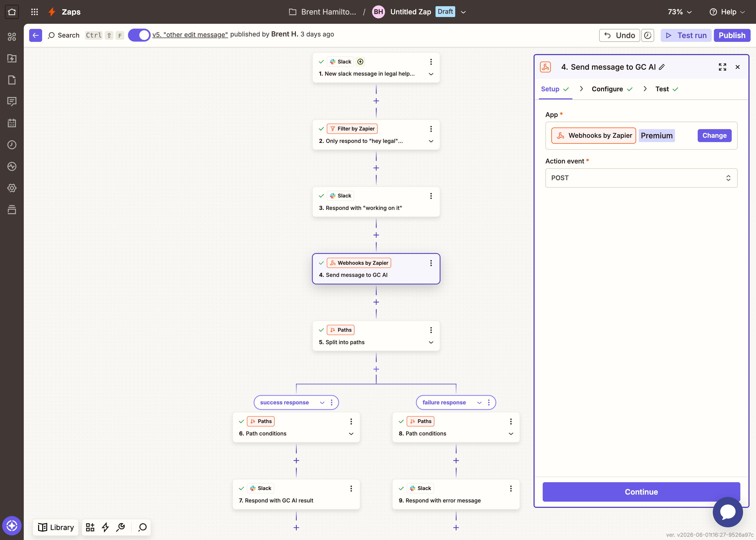Open three-dot menu on Filter by Zapier step
The width and height of the screenshot is (756, 540).
tap(431, 129)
